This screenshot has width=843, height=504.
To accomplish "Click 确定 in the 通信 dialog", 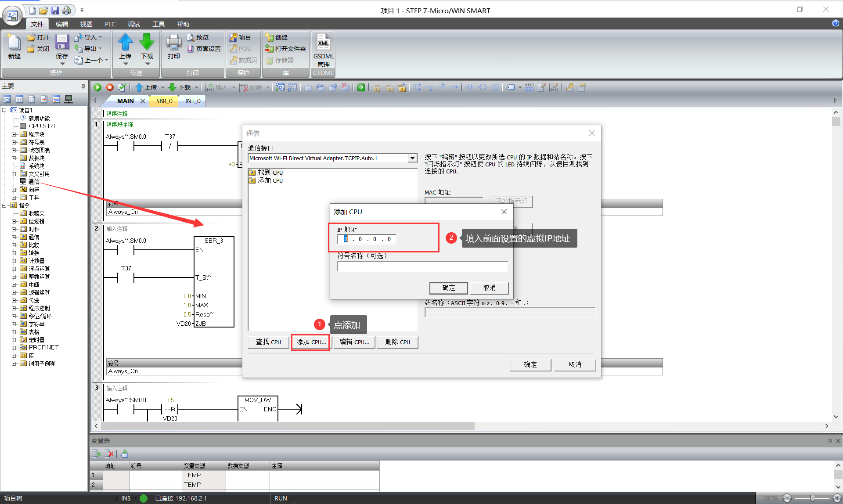I will tap(530, 365).
